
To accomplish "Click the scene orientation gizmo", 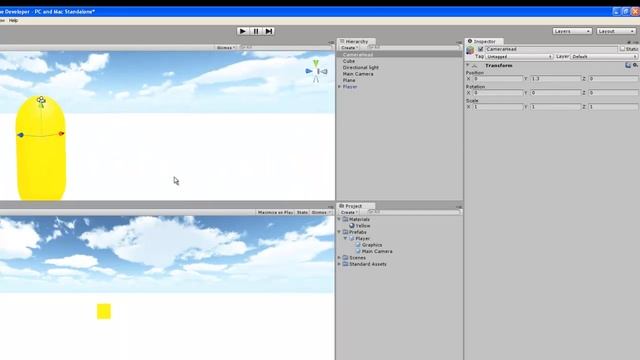I will (316, 71).
